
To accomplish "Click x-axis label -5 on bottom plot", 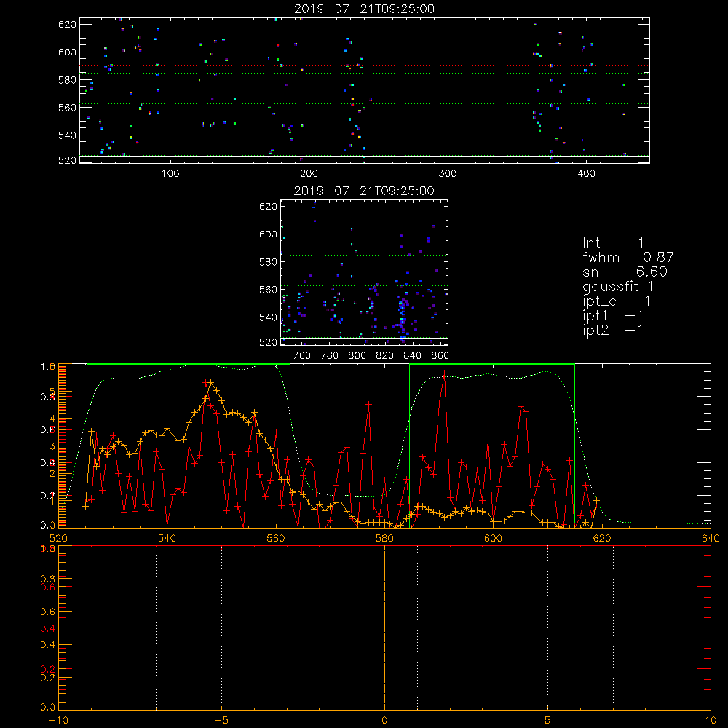I will click(221, 720).
